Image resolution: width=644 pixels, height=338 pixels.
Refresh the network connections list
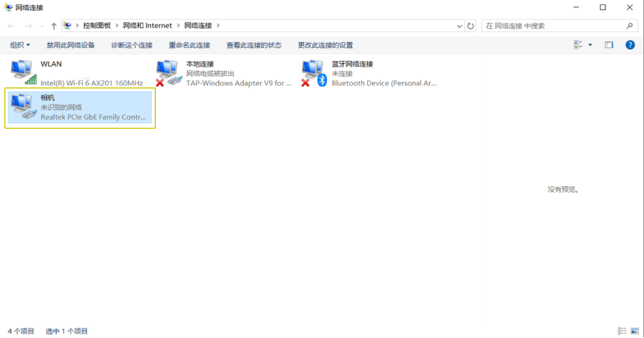tap(470, 26)
